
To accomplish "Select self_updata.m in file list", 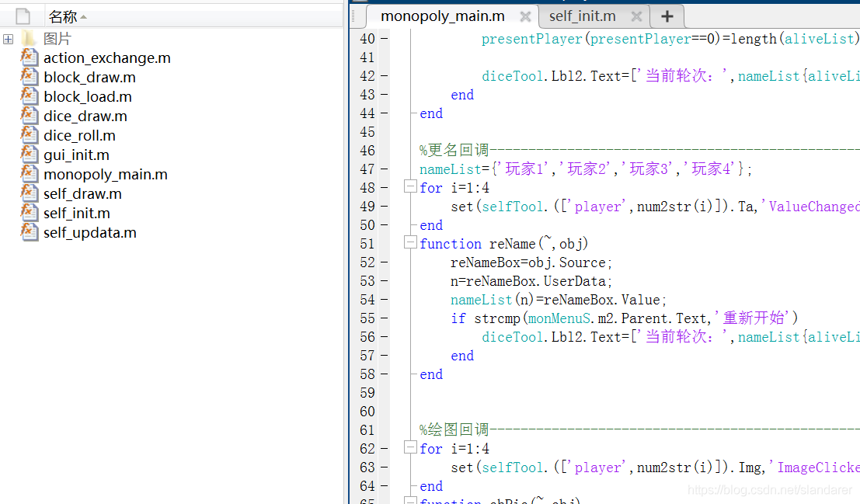I will (x=90, y=232).
